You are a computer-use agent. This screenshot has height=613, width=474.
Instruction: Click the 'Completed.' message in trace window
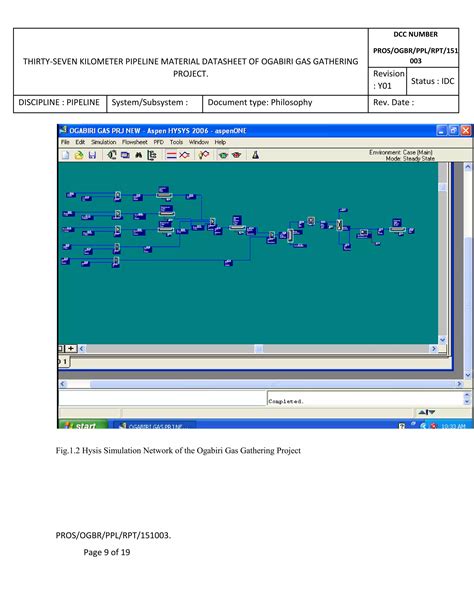[286, 401]
